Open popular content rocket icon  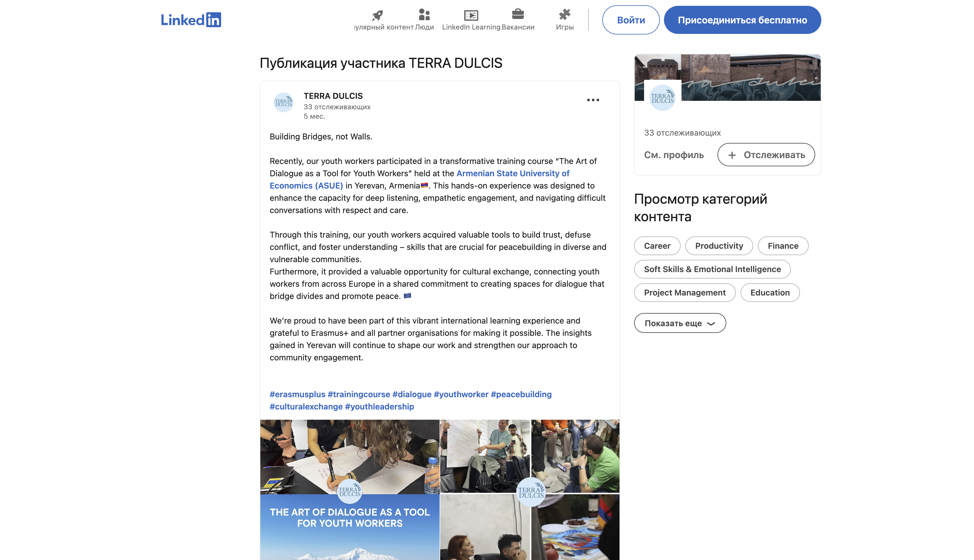click(x=377, y=15)
